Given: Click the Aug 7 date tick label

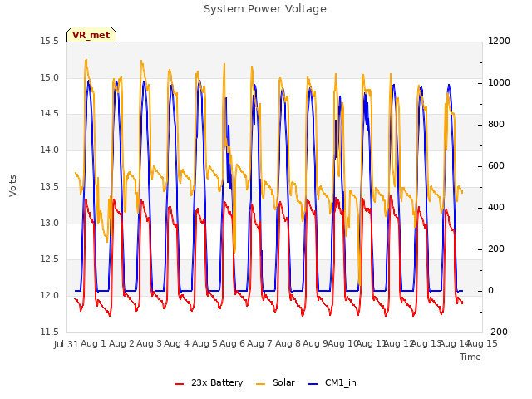Looking at the screenshot, I should [259, 344].
